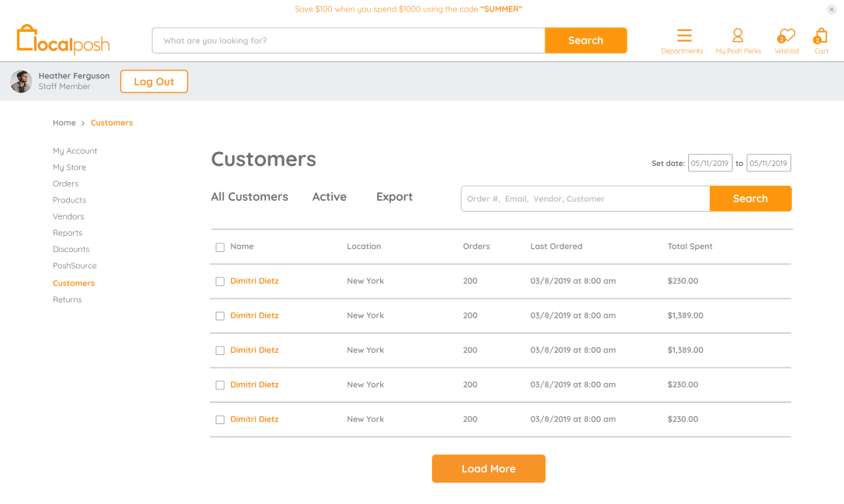Screen dimensions: 844x504
Task: Check the first Dimitri Dietz row checkbox
Action: pyautogui.click(x=220, y=281)
